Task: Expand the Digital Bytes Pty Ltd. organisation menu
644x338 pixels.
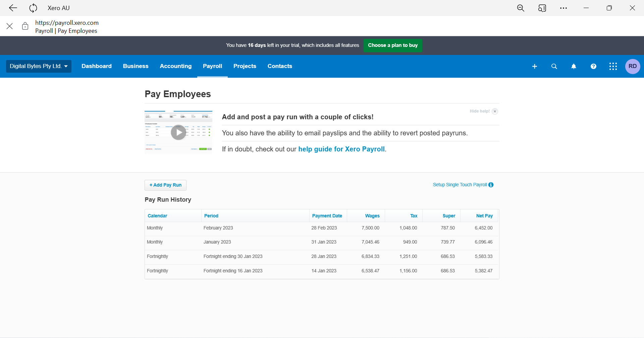Action: [x=39, y=66]
